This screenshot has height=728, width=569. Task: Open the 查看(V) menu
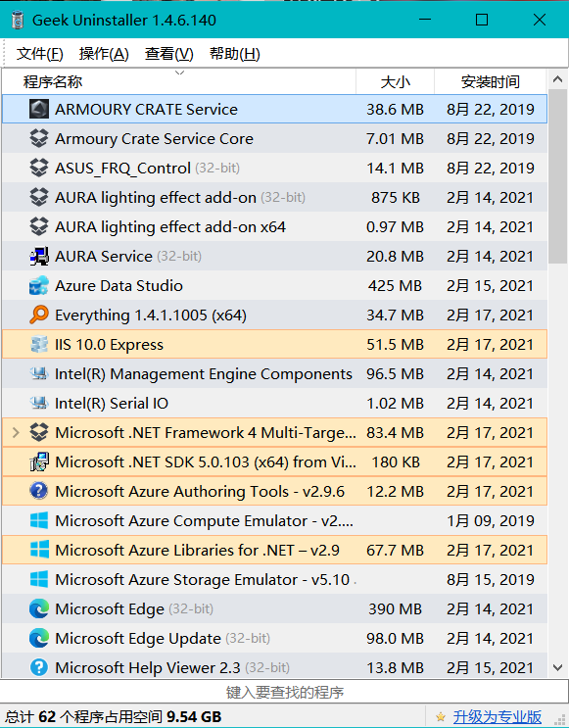[168, 54]
